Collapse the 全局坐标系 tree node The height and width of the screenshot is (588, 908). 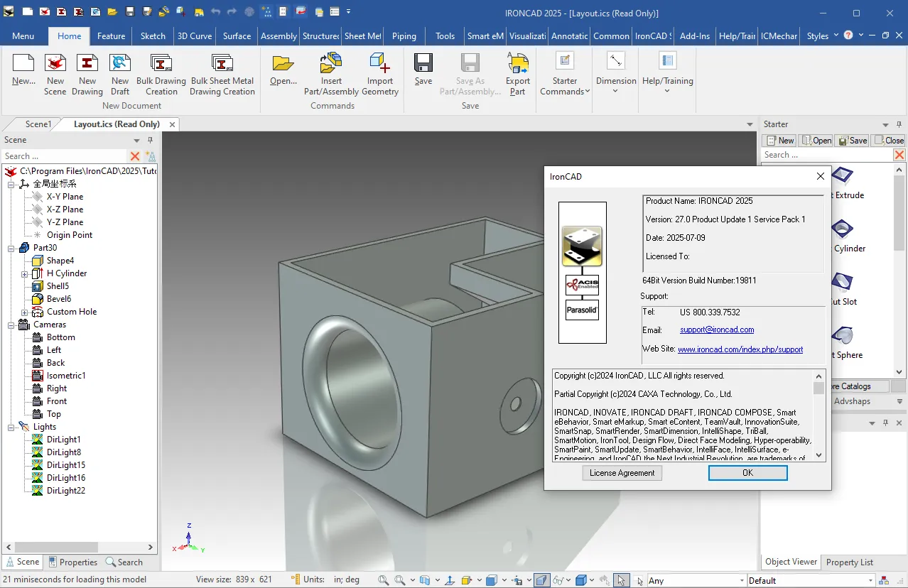[11, 184]
